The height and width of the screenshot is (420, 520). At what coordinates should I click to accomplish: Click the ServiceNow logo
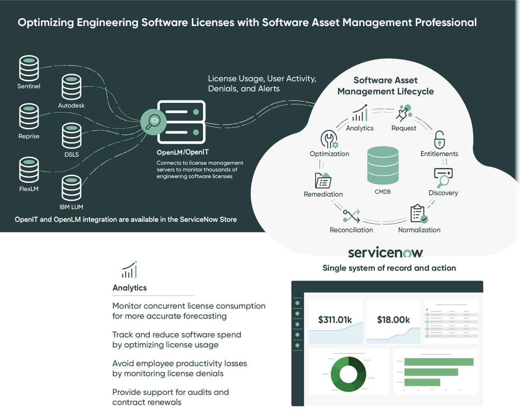pyautogui.click(x=385, y=253)
